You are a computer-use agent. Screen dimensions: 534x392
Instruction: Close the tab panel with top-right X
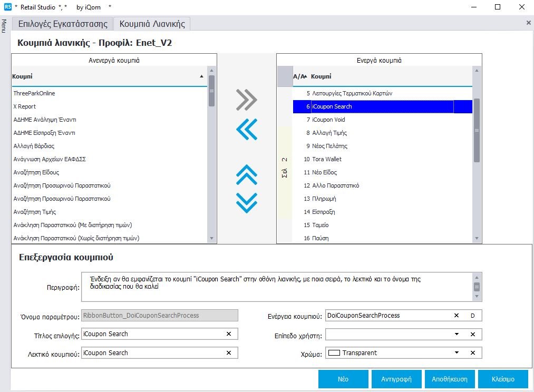pos(528,23)
